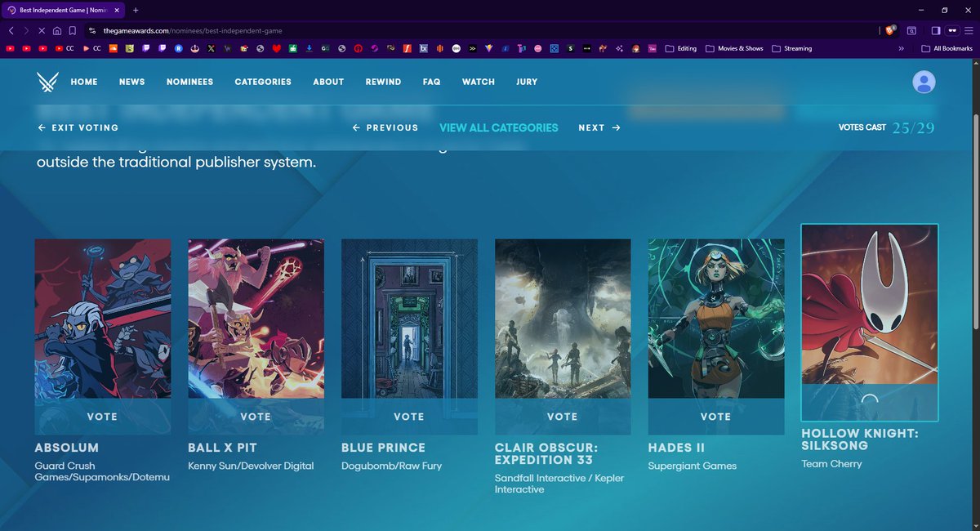The width and height of the screenshot is (980, 531).
Task: Open the Wikipedia bookmark icon
Action: (x=227, y=49)
